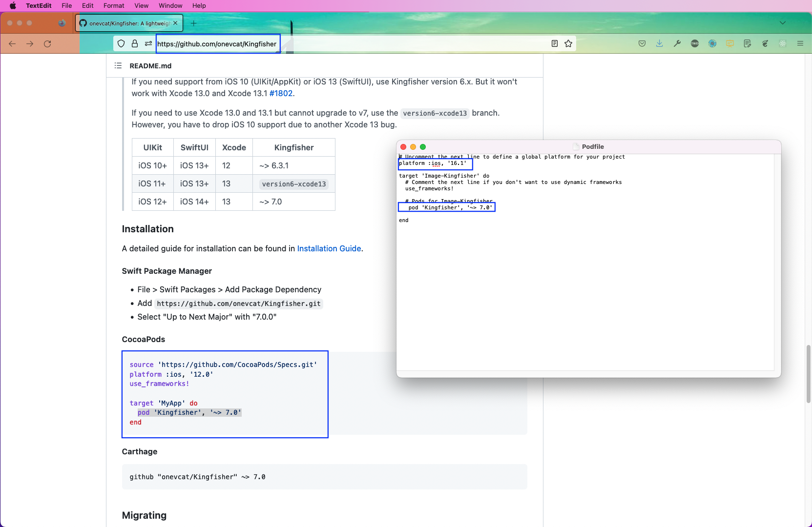Close the onevcat/Kingfisher tab

(175, 23)
